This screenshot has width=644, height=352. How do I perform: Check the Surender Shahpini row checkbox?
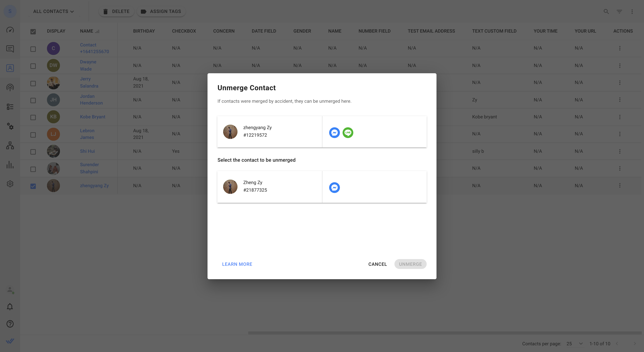33,169
